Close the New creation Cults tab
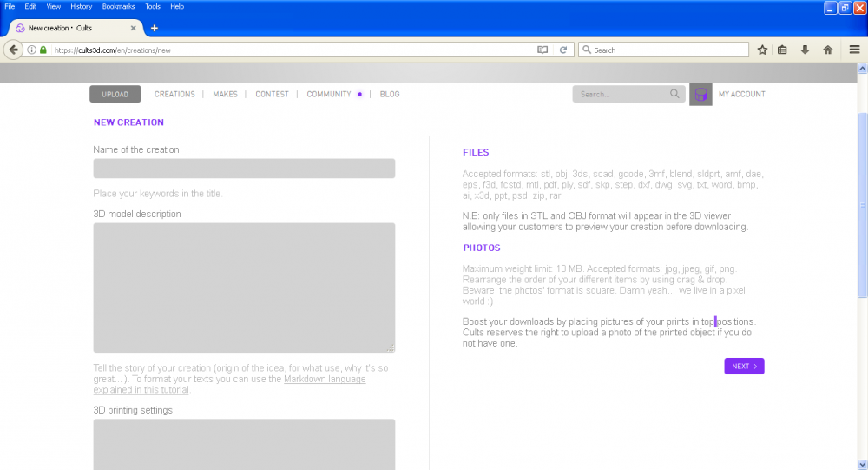 coord(134,29)
